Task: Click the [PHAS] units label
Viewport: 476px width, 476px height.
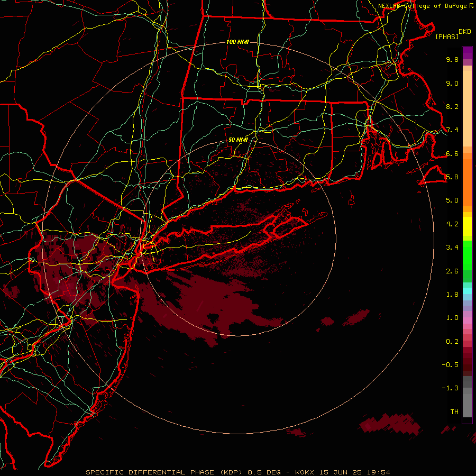Action: (x=447, y=37)
